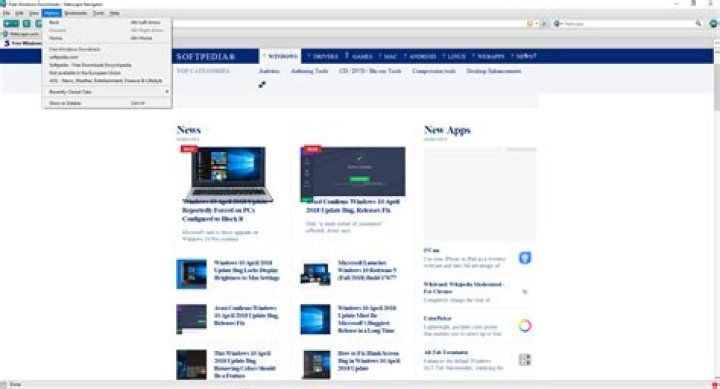Image resolution: width=720 pixels, height=389 pixels.
Task: Open Windows 10 April 2018 Update Reportedly Forced headline
Action: (225, 210)
